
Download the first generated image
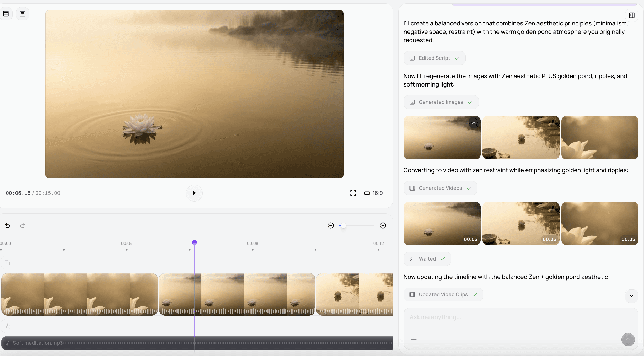click(474, 122)
